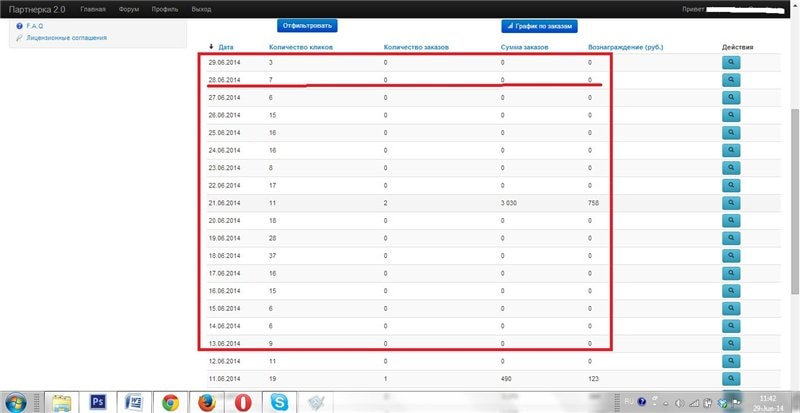Open 19.06.2014 details magnifier
Viewport: 800px width, 413px height.
tap(731, 238)
